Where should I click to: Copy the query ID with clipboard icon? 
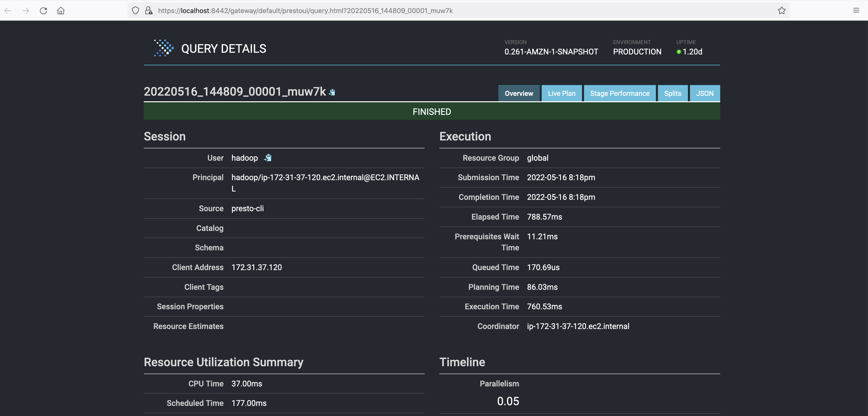tap(332, 92)
